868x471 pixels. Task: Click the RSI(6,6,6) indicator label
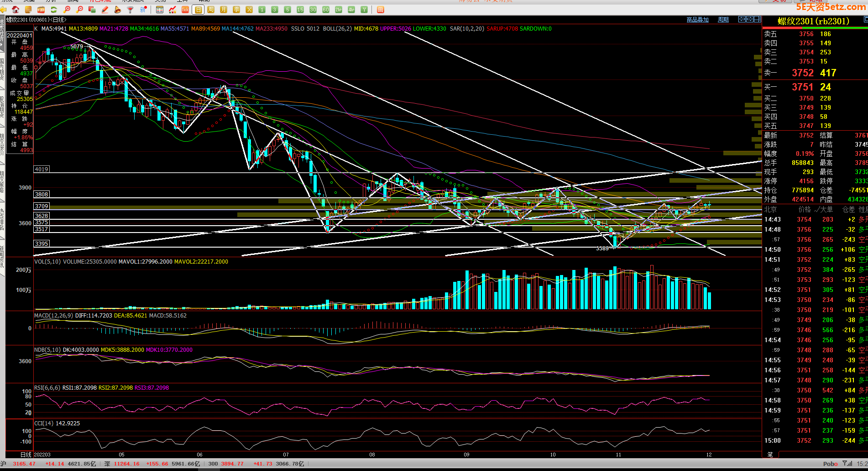coord(47,388)
